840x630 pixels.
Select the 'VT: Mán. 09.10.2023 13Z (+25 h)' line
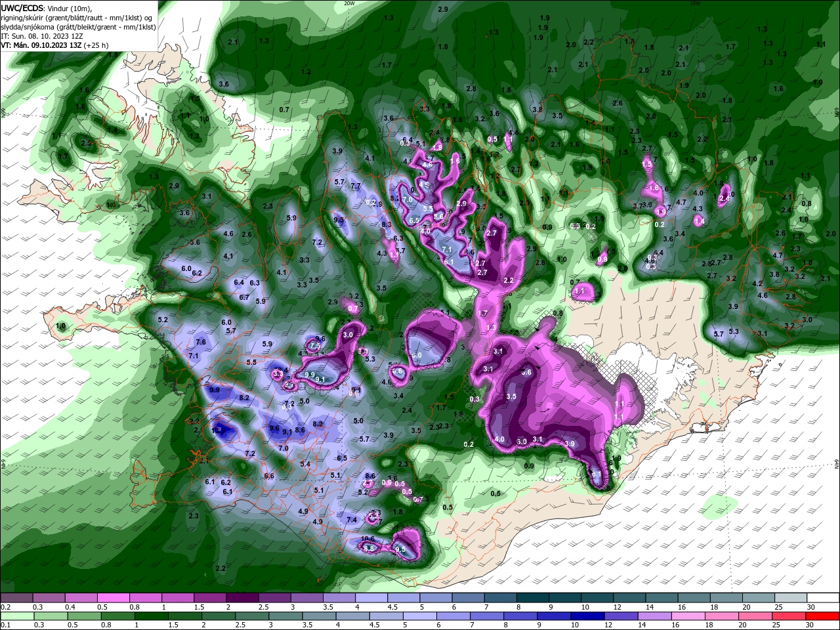click(x=54, y=45)
